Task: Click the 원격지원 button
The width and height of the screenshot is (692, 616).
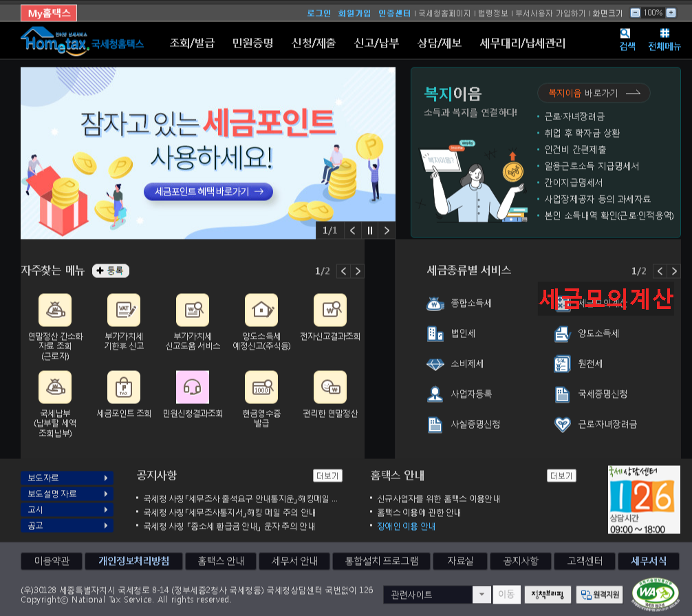Action: (x=600, y=595)
